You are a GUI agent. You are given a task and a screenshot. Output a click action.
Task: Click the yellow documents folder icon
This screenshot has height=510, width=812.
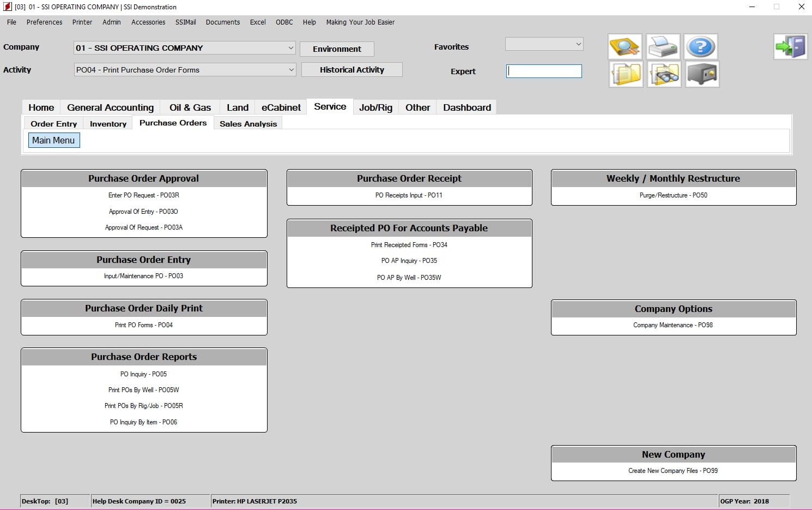(626, 74)
